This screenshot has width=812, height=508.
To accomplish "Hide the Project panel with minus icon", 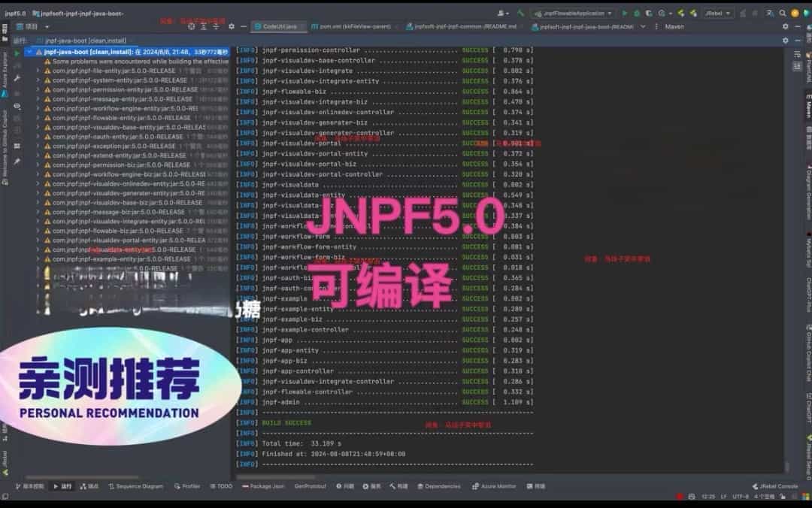I will click(244, 26).
